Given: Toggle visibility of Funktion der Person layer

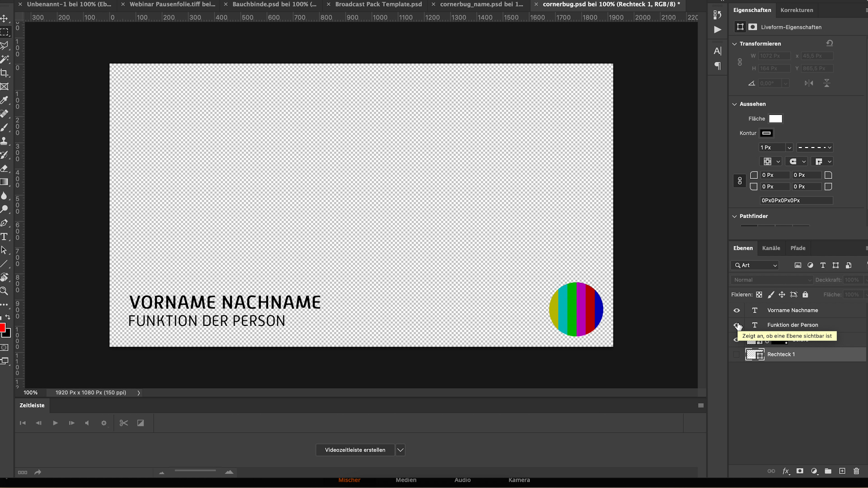Looking at the screenshot, I should click(737, 325).
